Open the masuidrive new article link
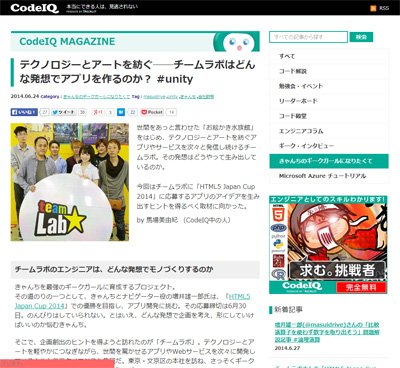 327,332
